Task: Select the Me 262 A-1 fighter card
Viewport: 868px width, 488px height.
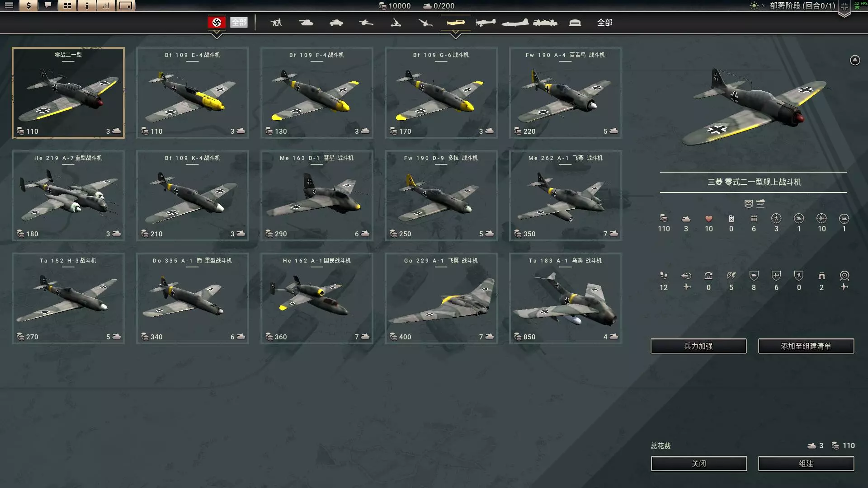Action: click(565, 195)
